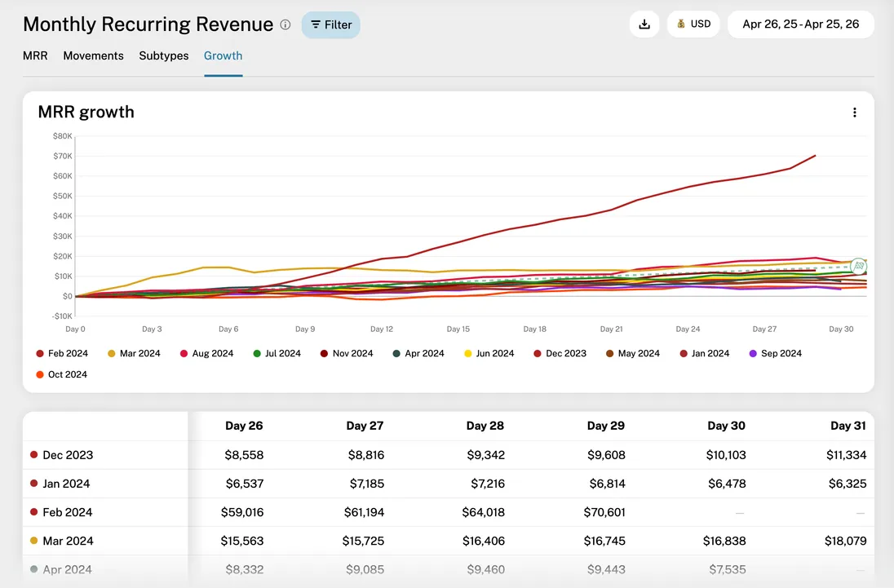
Task: Click the $9,342 cell in Dec 2023 row
Action: point(486,455)
